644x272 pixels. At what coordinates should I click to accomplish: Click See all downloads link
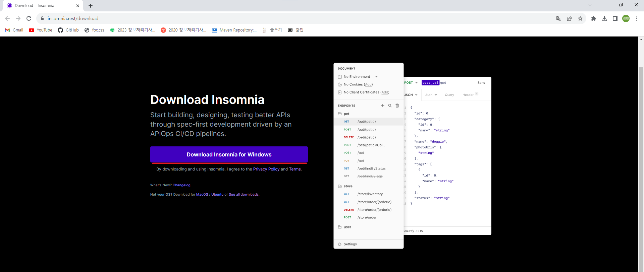(244, 195)
